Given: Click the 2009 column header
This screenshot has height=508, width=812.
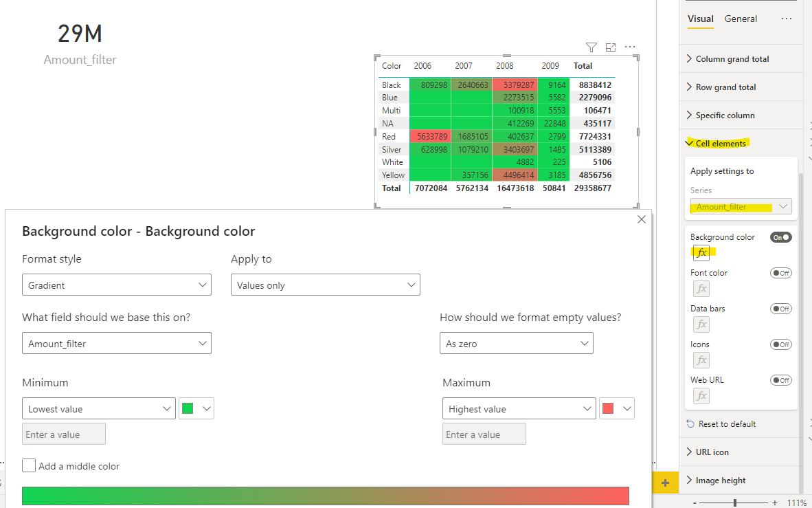Looking at the screenshot, I should (550, 66).
